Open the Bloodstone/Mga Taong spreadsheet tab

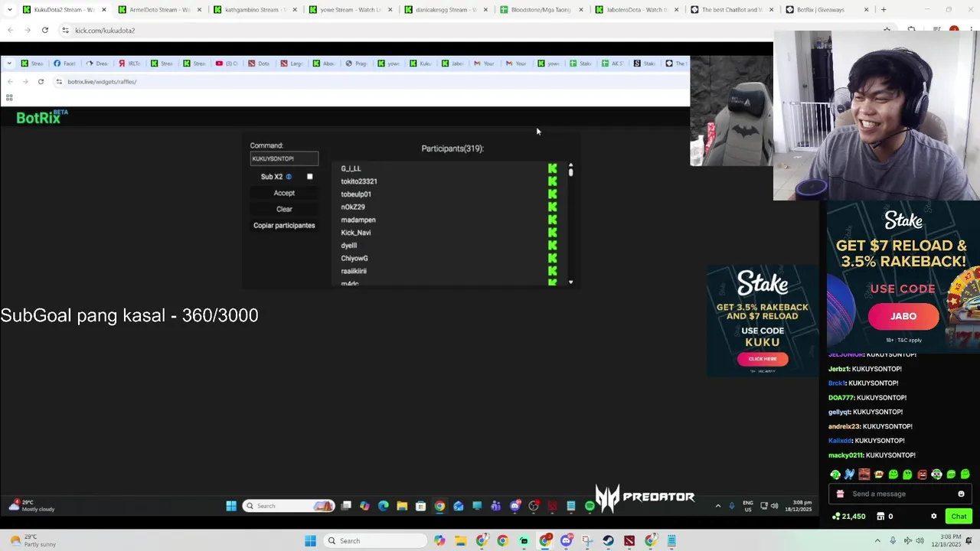coord(541,10)
